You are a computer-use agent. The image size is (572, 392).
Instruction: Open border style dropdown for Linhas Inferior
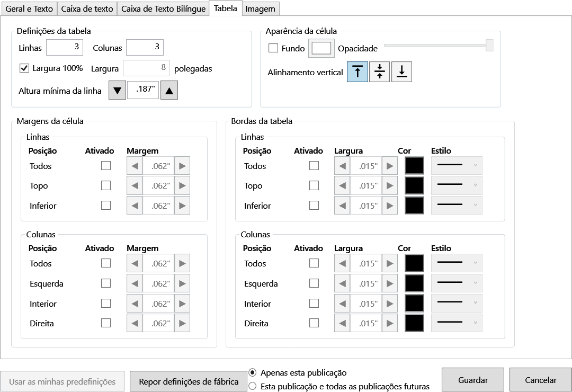(x=457, y=206)
